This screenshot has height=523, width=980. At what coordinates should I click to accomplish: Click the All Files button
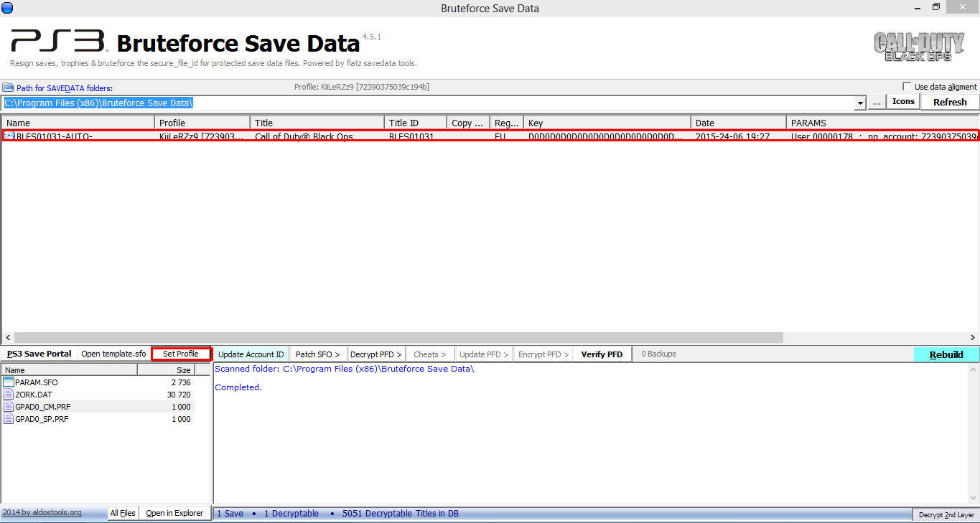(123, 513)
